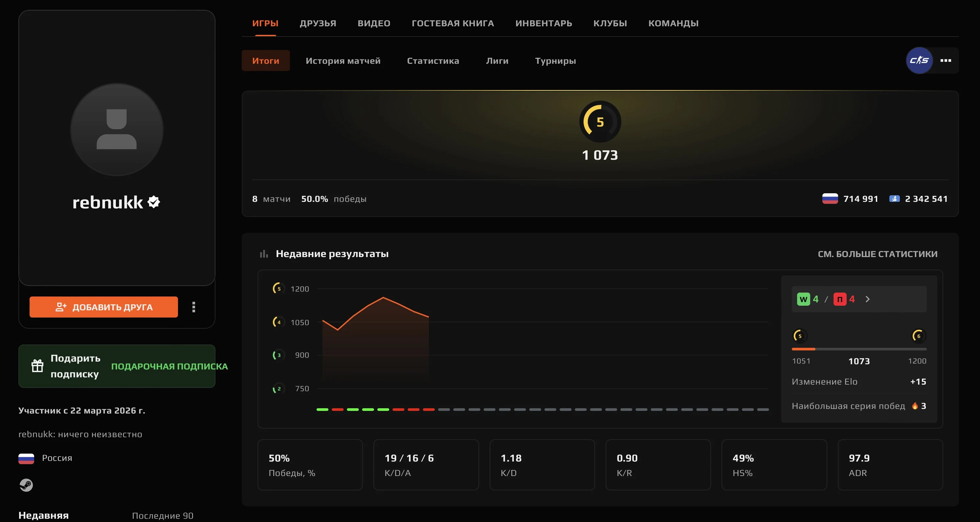
Task: Expand the wins/losses chevron arrow
Action: click(867, 299)
